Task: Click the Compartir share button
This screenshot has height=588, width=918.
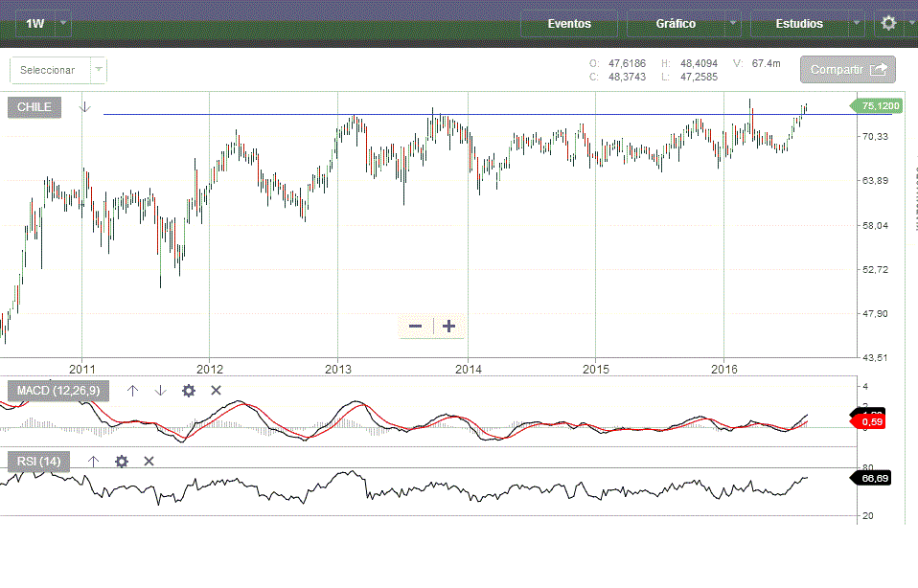Action: tap(847, 70)
